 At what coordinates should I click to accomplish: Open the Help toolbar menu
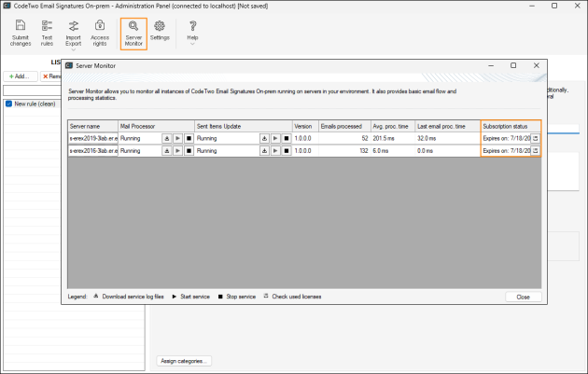(x=192, y=33)
